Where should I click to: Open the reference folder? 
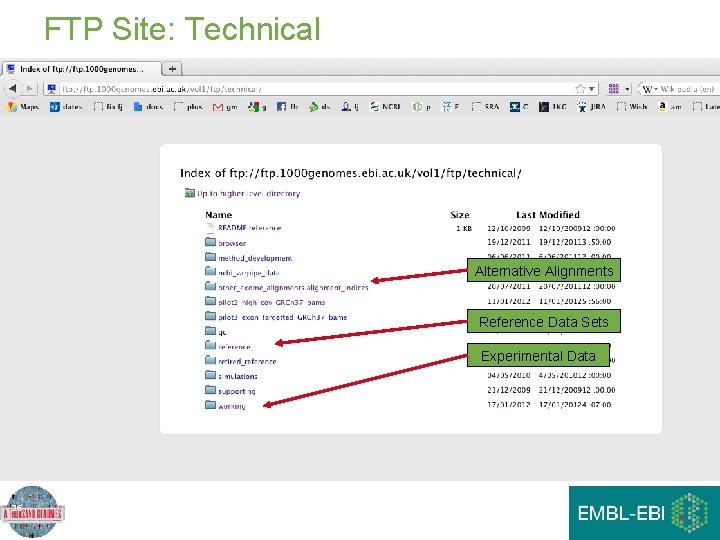coord(234,347)
